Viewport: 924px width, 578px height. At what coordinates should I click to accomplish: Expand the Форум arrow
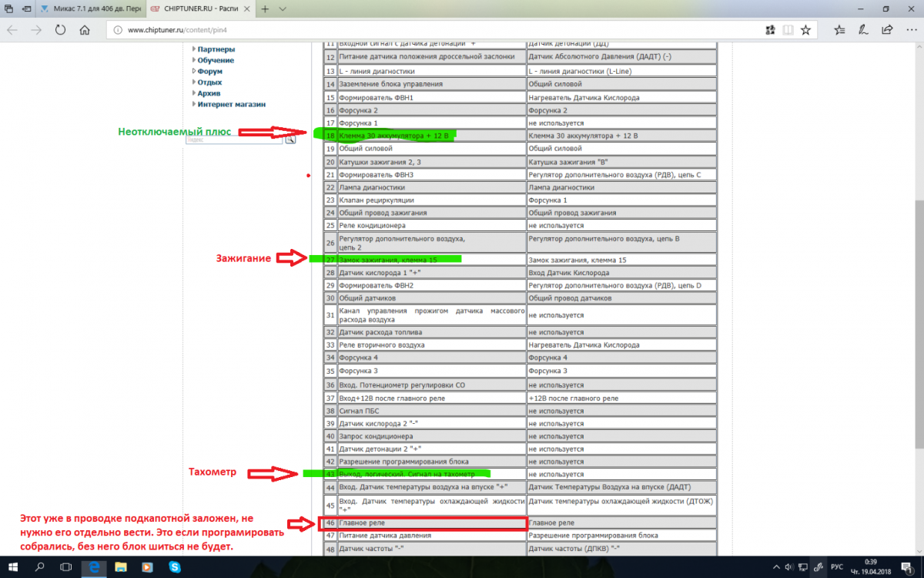192,71
